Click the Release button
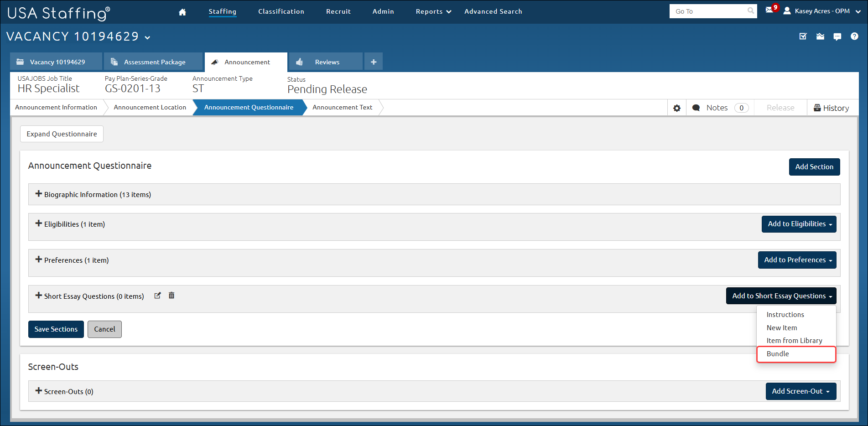The height and width of the screenshot is (426, 868). click(x=780, y=108)
